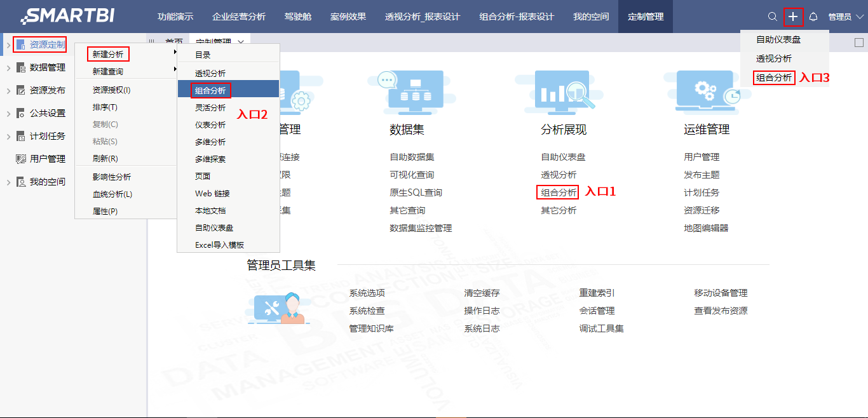Viewport: 868px width, 418px height.
Task: Click the 计划任务 sidebar icon
Action: tap(20, 136)
